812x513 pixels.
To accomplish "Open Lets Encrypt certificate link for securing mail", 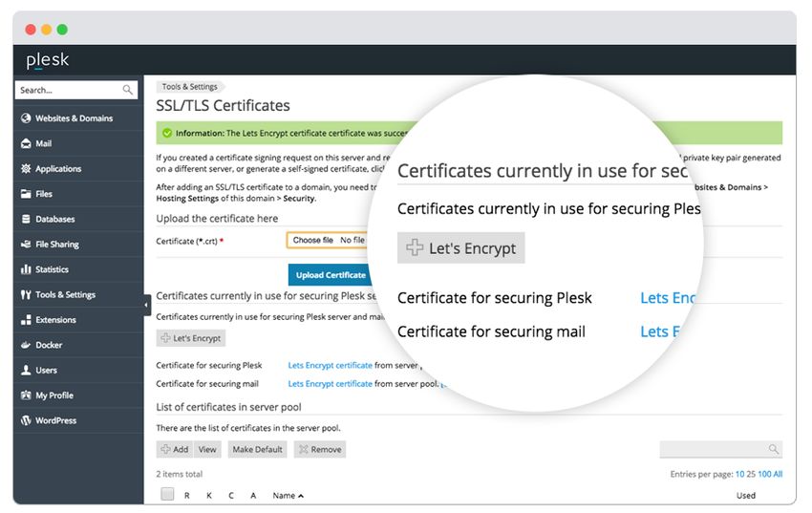I will point(330,384).
